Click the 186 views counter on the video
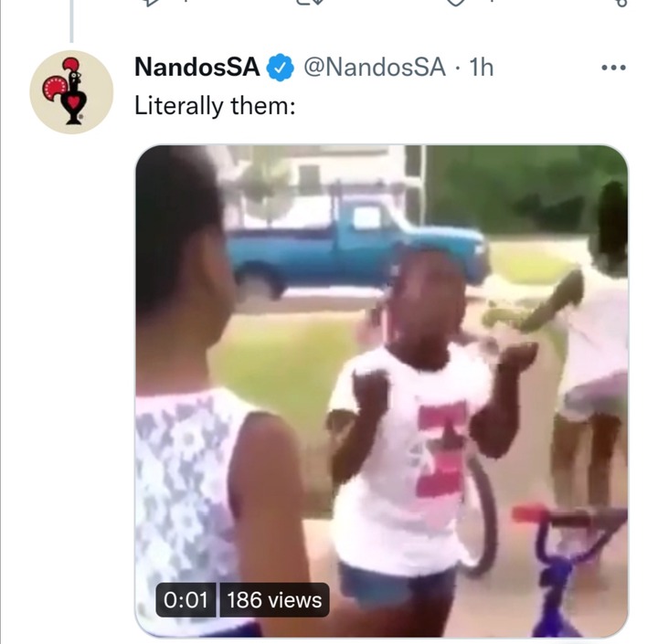This screenshot has width=658, height=644. point(274,599)
